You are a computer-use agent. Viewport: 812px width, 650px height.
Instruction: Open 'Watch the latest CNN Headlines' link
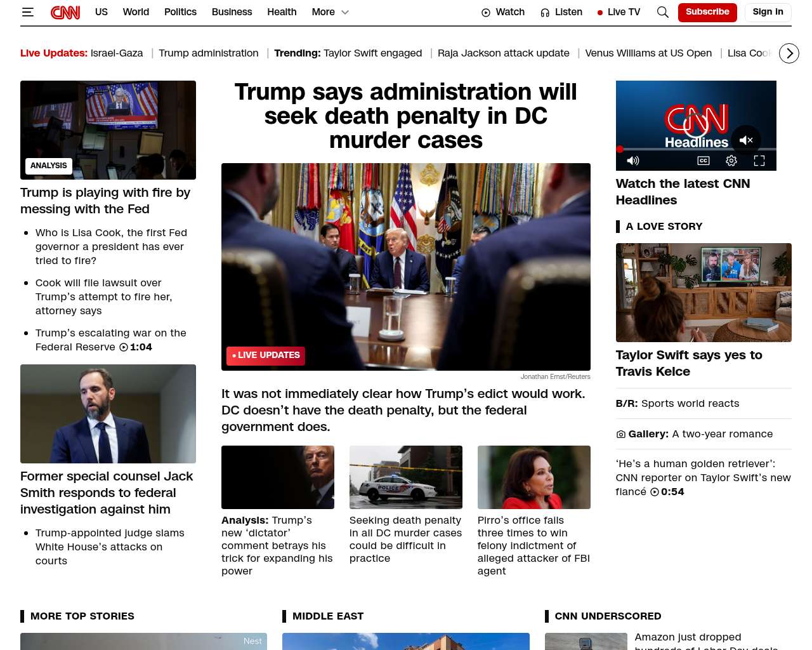683,192
